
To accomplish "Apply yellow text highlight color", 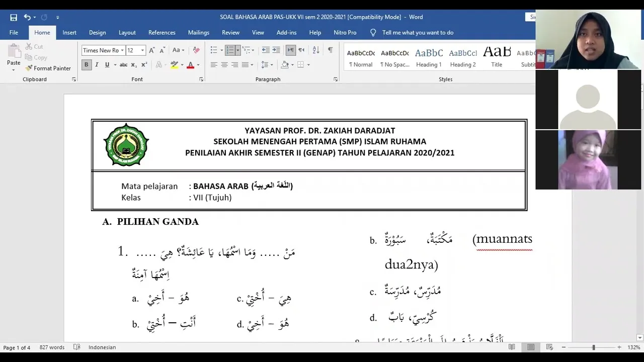I will click(174, 65).
